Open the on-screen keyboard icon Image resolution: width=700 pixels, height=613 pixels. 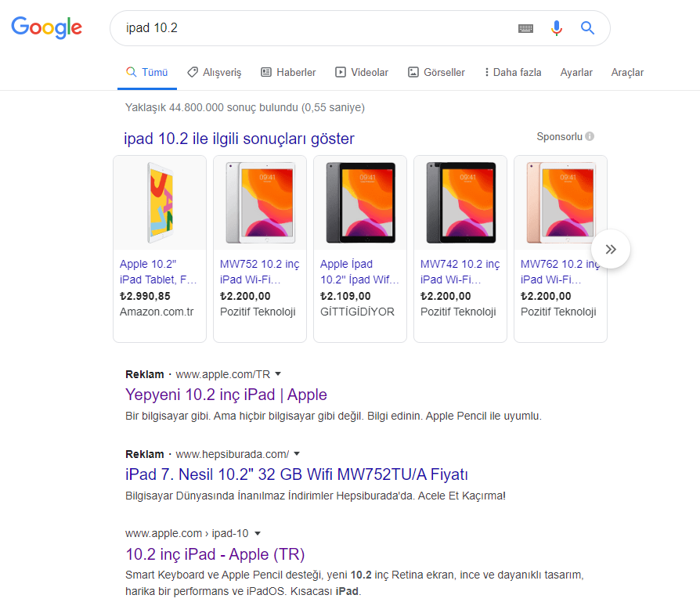[x=525, y=28]
